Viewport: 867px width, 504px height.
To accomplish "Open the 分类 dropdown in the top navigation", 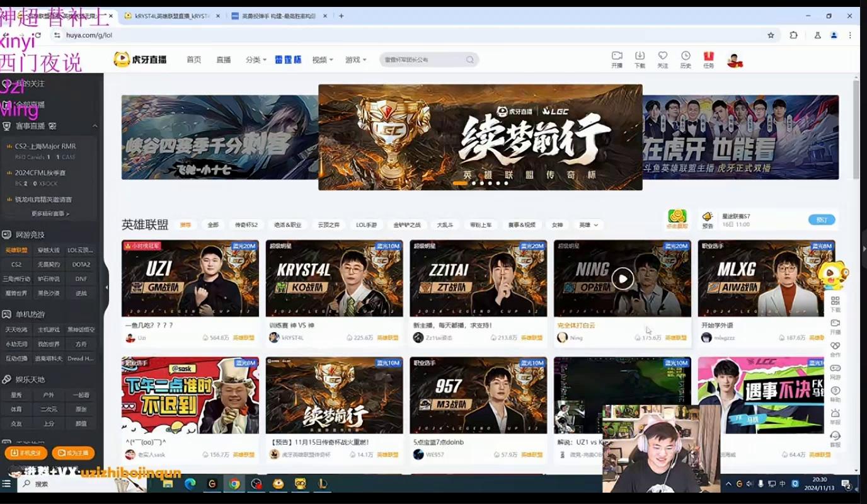I will (256, 60).
